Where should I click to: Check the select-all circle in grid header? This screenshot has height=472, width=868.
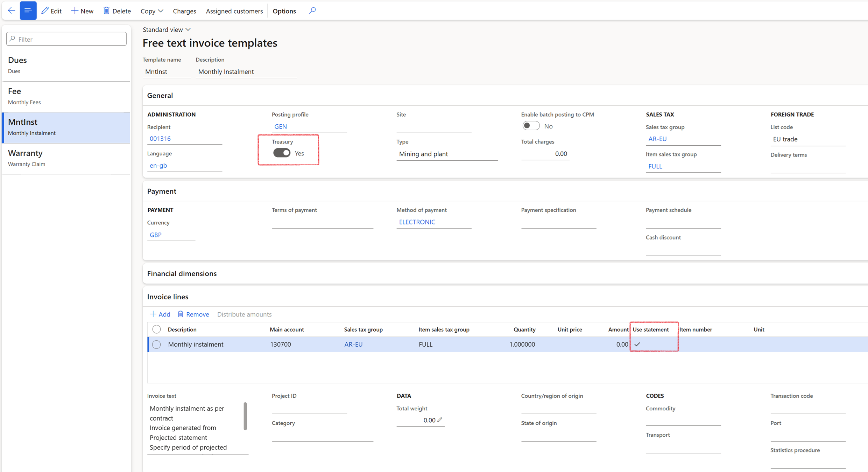coord(156,329)
